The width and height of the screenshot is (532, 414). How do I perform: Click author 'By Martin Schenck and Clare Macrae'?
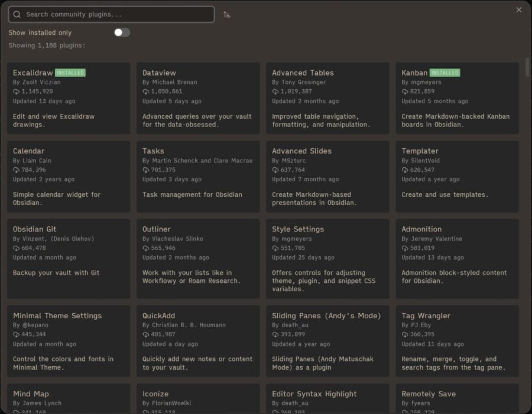(197, 161)
